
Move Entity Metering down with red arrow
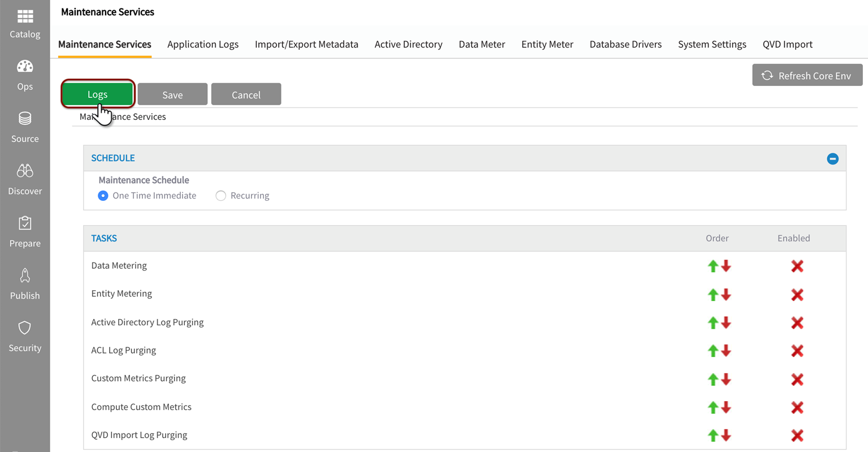coord(726,294)
